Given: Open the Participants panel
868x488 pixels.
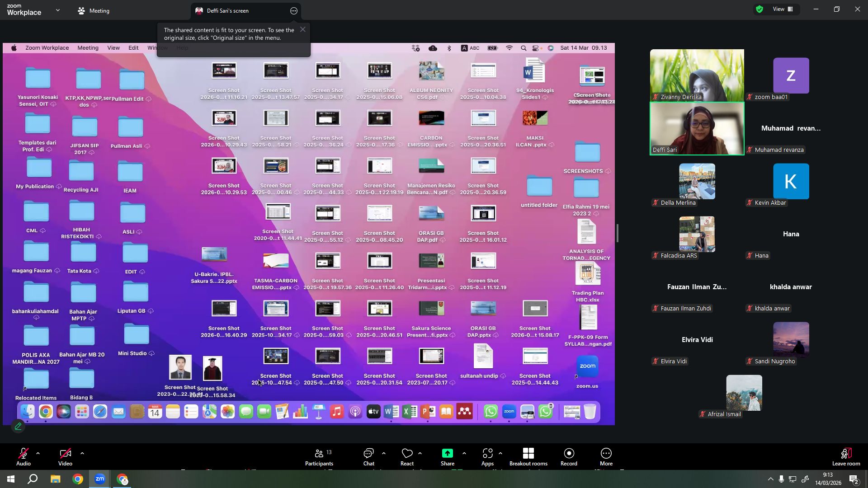Looking at the screenshot, I should [319, 456].
